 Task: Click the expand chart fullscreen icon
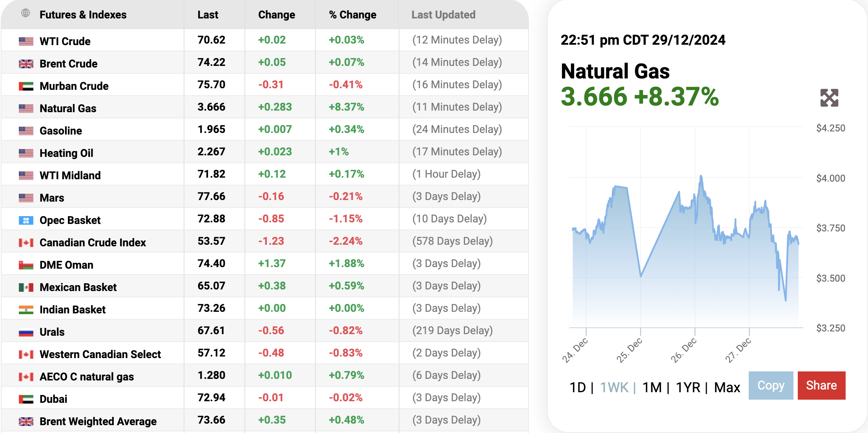click(x=829, y=98)
